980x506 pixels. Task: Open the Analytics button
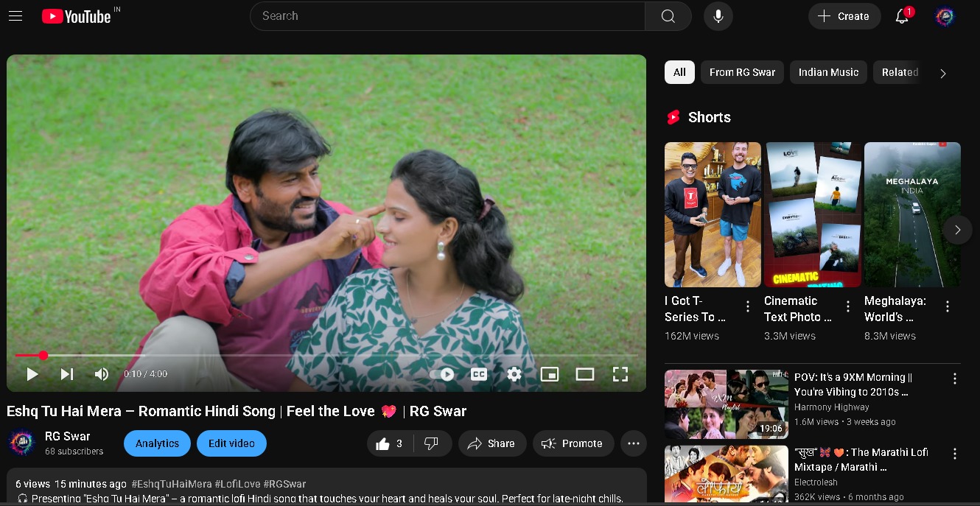(157, 443)
